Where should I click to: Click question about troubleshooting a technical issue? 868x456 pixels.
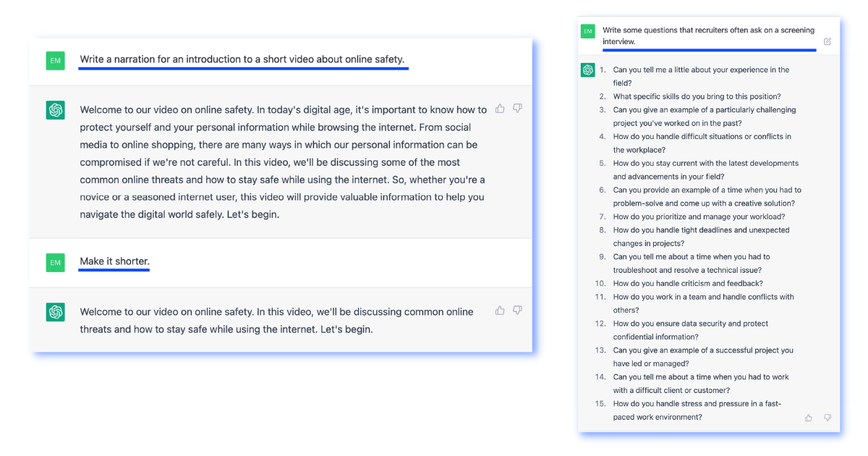tap(692, 263)
